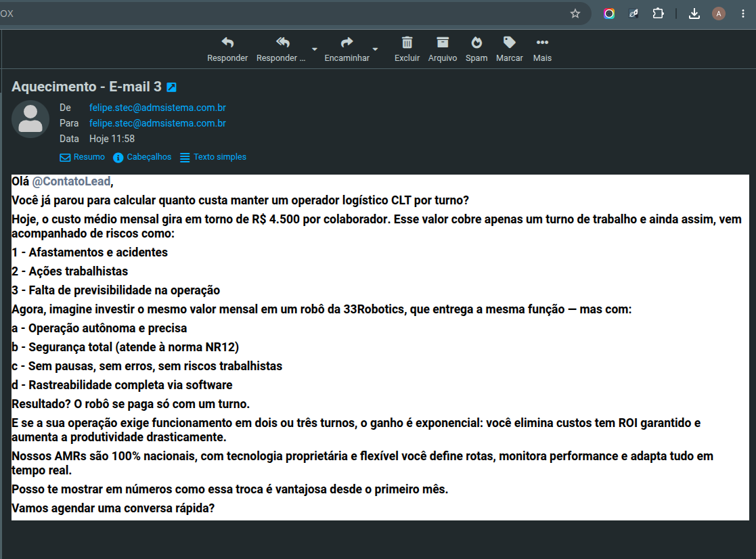The height and width of the screenshot is (559, 756).
Task: Click the Para recipient email address
Action: (157, 123)
